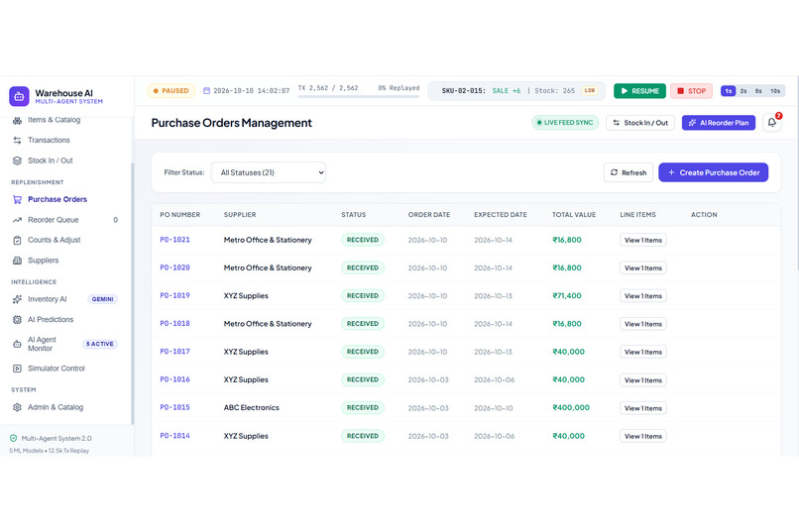Screen dimensions: 799x532
Task: Click the sidebar vertical scrollbar
Action: pos(133,293)
